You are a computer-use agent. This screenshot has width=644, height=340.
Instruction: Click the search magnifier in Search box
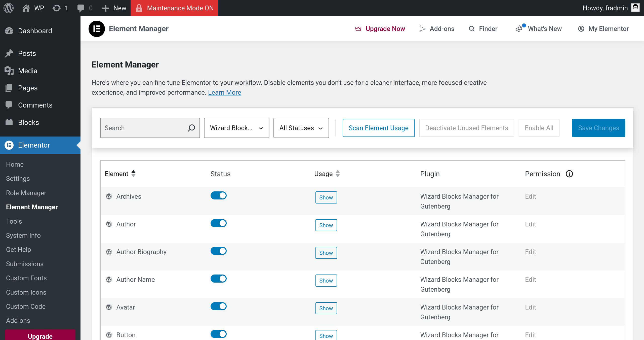click(191, 128)
